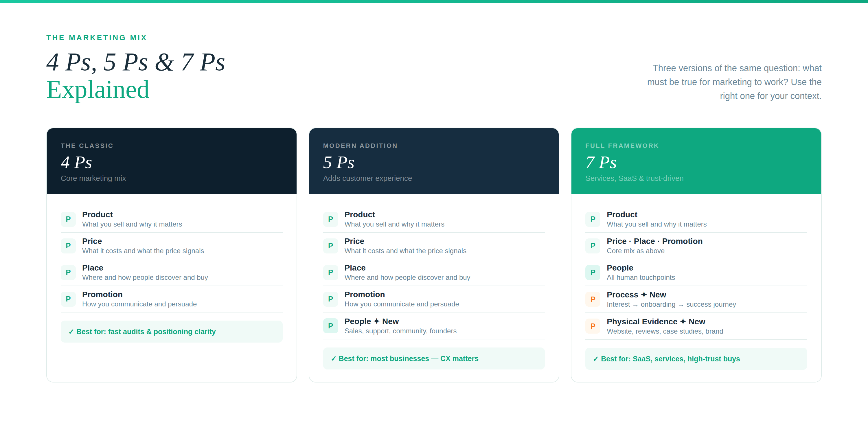Select the Place icon in the 5 Ps column

(330, 272)
